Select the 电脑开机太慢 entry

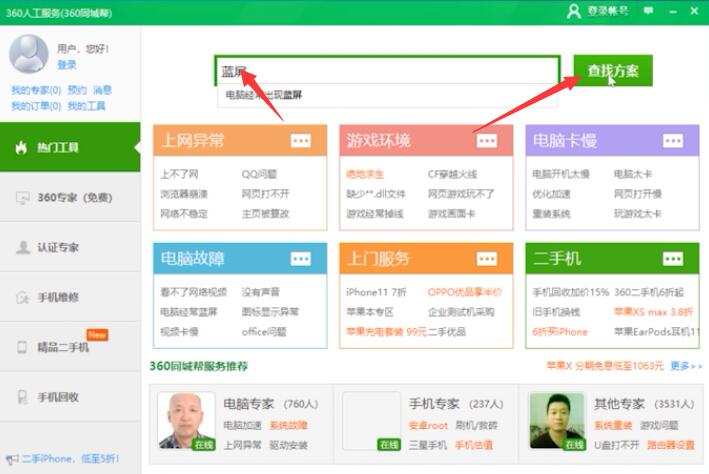[561, 174]
